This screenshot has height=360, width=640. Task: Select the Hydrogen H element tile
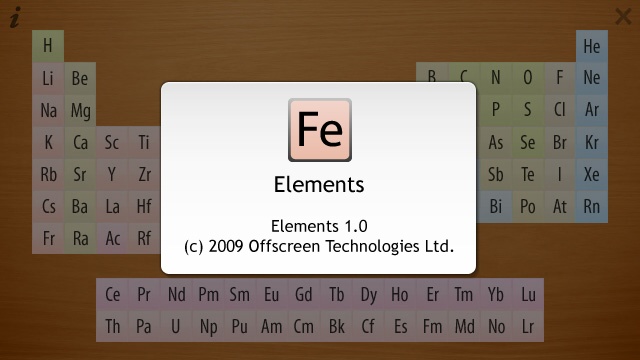48,46
